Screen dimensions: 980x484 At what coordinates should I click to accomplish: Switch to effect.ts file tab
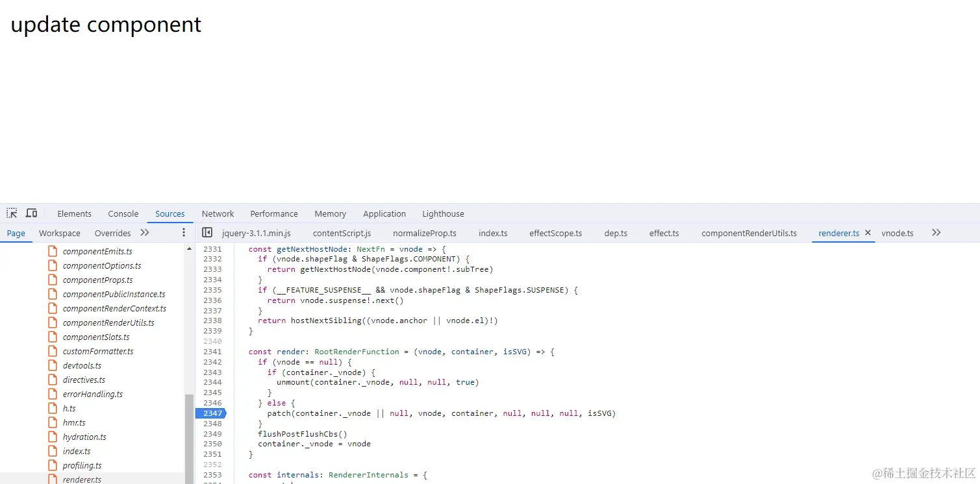click(664, 233)
